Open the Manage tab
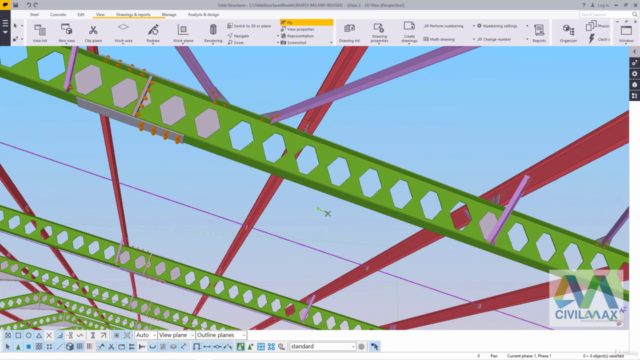 [x=169, y=14]
